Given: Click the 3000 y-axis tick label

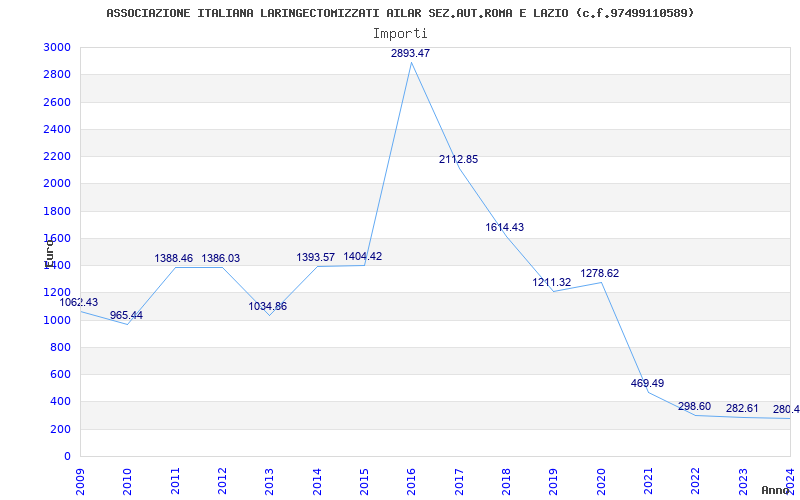Looking at the screenshot, I should [x=57, y=47].
